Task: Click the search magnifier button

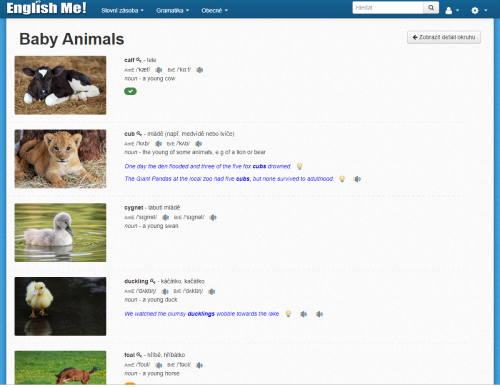Action: pos(431,8)
